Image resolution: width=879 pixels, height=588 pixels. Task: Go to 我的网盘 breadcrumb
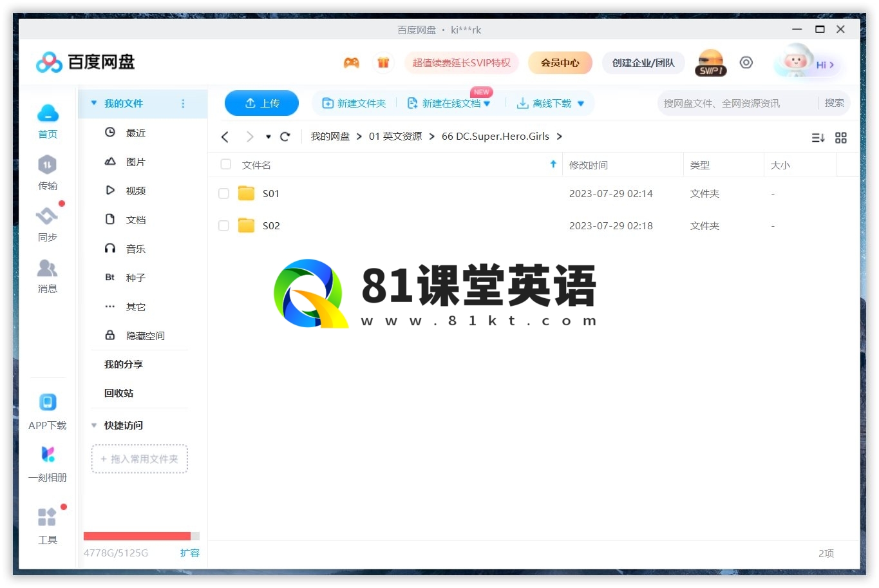tap(330, 137)
